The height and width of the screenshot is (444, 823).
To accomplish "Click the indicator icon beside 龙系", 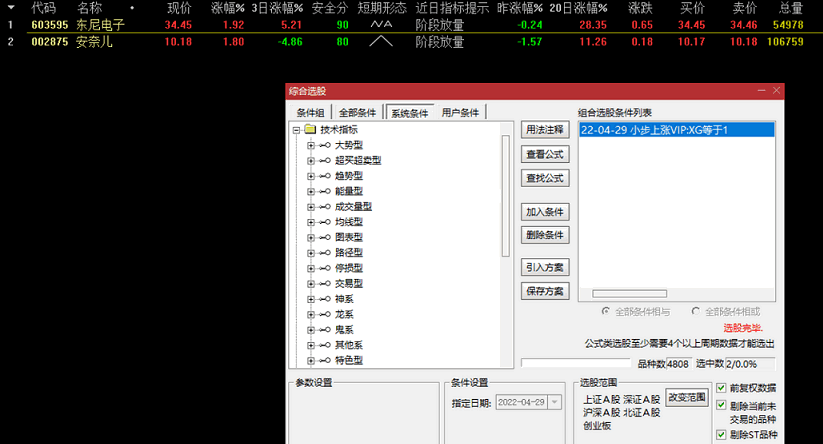I will 325,314.
